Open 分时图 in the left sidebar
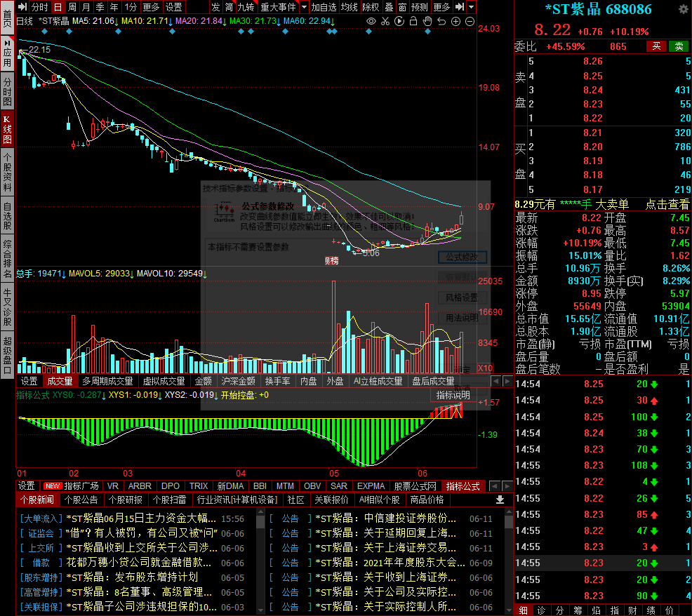692x616 pixels. pyautogui.click(x=7, y=91)
